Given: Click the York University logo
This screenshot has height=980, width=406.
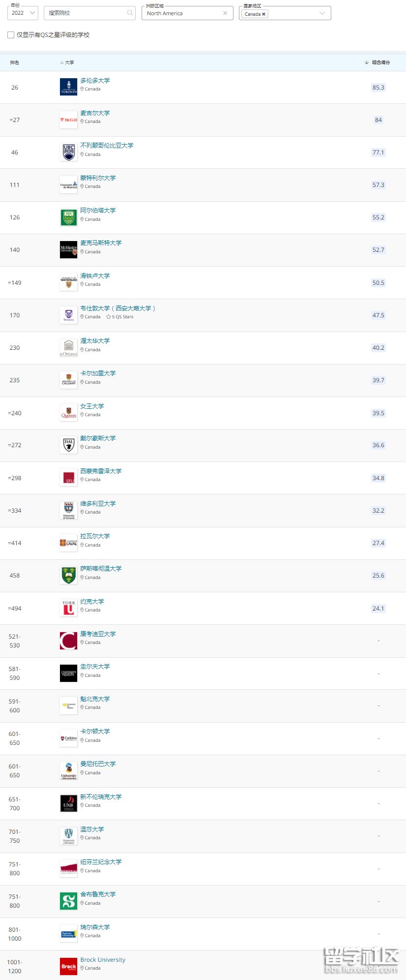Looking at the screenshot, I should [68, 608].
